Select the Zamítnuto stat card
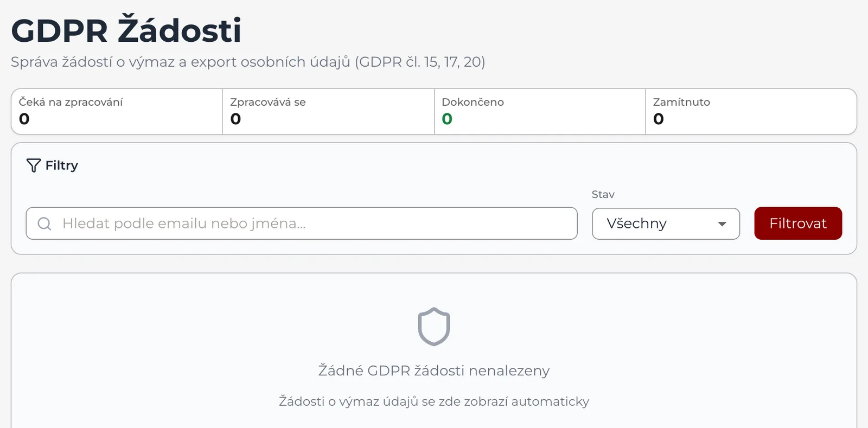Screen dimensions: 868x428 751,111
